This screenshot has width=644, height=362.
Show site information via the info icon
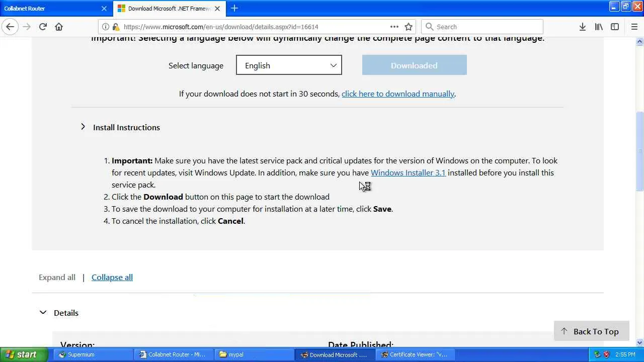click(106, 27)
